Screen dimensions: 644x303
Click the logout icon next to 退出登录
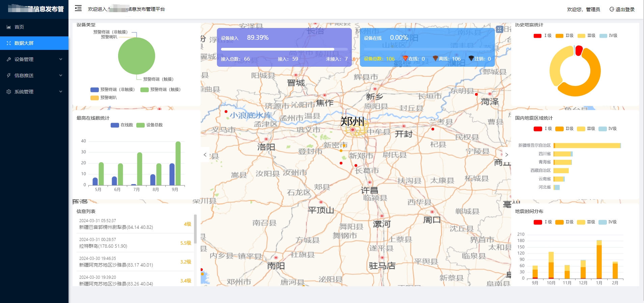tap(612, 9)
